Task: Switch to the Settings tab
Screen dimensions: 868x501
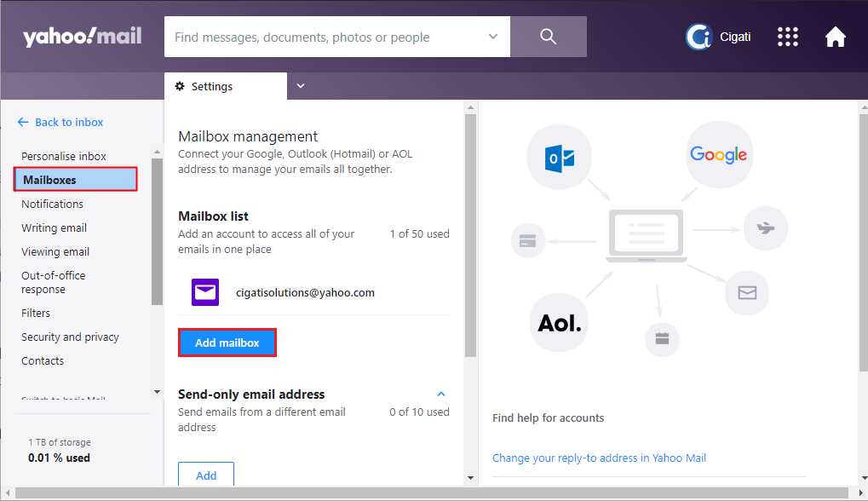Action: coord(226,86)
